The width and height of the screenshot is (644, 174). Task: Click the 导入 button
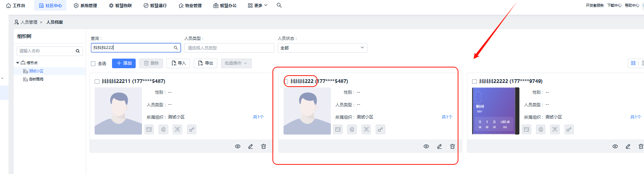(178, 63)
